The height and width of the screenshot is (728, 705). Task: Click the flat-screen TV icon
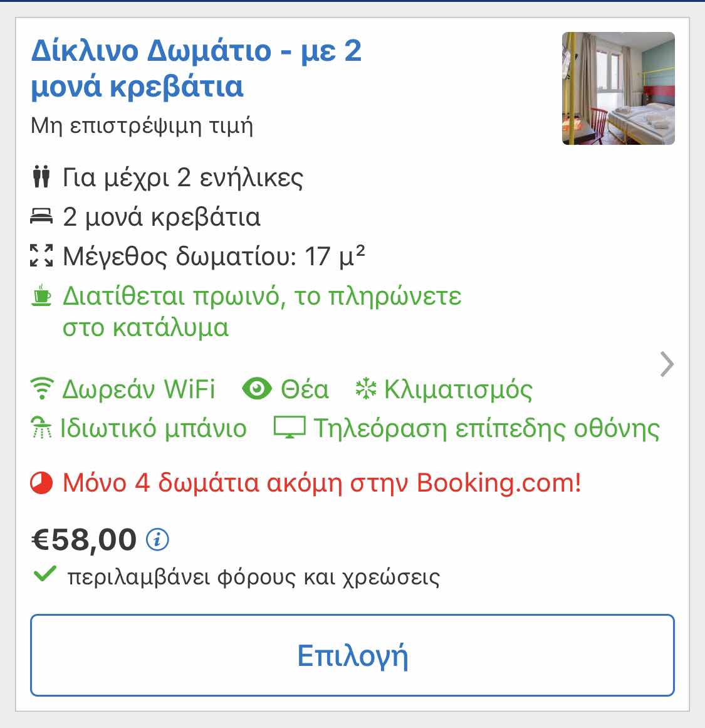coord(290,428)
